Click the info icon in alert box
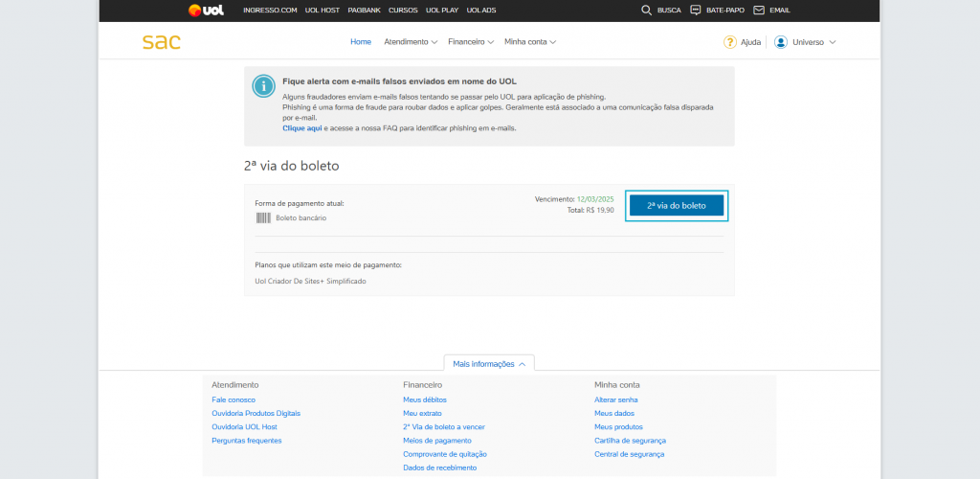The height and width of the screenshot is (479, 980). pyautogui.click(x=264, y=85)
